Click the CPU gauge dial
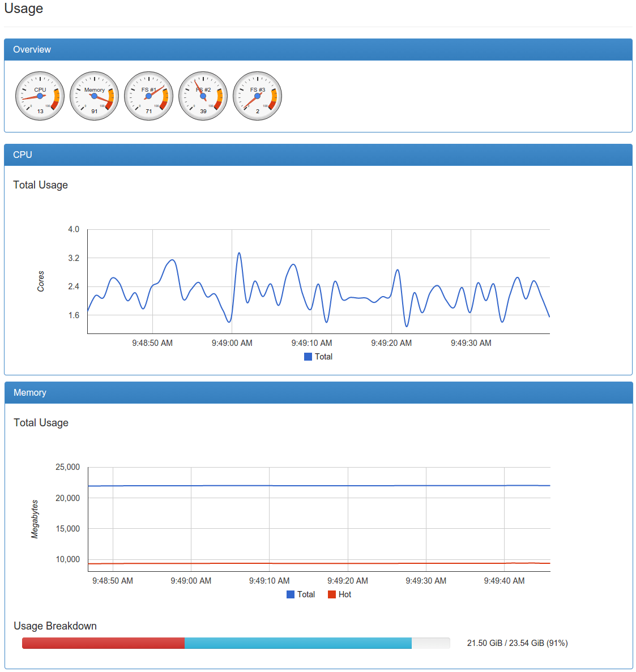The height and width of the screenshot is (672, 636). tap(40, 96)
